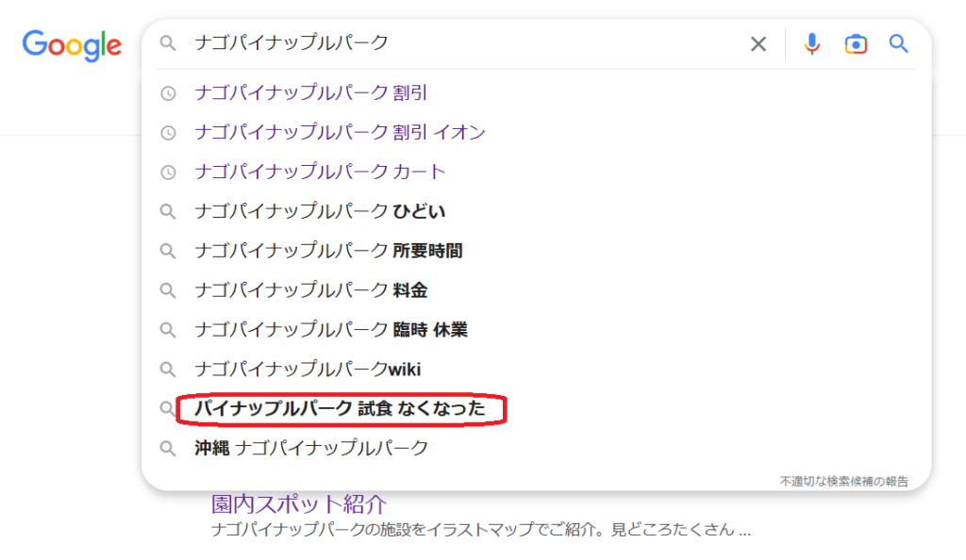Start voice search with the microphone icon
Viewport: 966px width, 560px height.
[x=812, y=43]
